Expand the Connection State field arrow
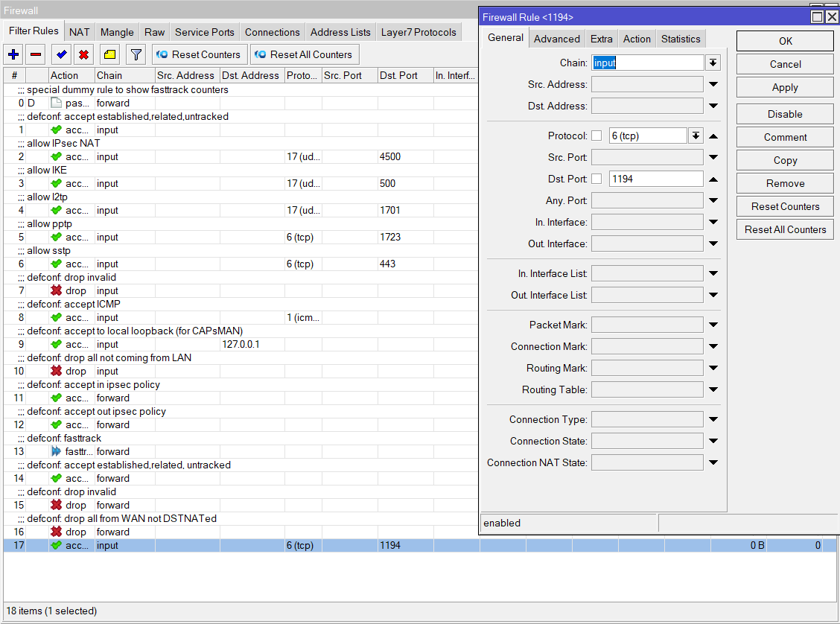Image resolution: width=840 pixels, height=624 pixels. pos(713,442)
